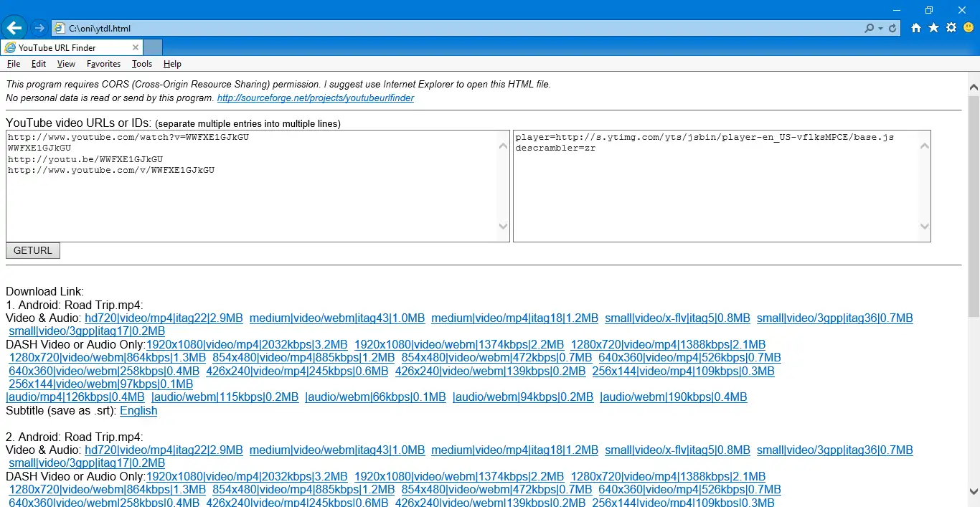Open entry 2 1920x1080 mp4 2032kbps link
The height and width of the screenshot is (507, 980).
pyautogui.click(x=247, y=476)
